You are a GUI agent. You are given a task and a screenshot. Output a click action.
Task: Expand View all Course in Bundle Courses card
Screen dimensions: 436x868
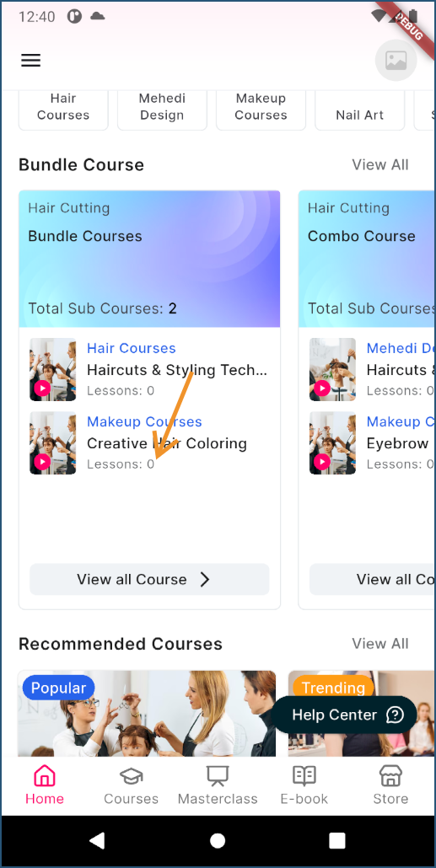coord(149,579)
